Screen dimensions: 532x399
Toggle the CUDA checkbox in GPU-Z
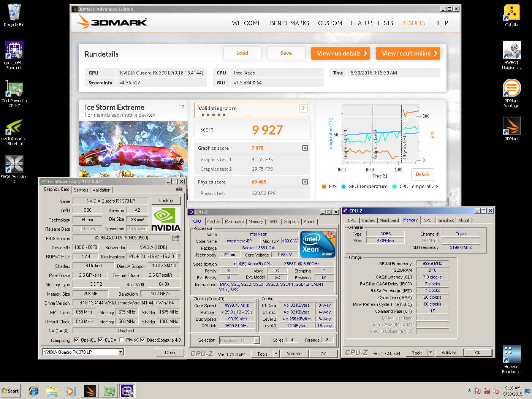tap(100, 340)
